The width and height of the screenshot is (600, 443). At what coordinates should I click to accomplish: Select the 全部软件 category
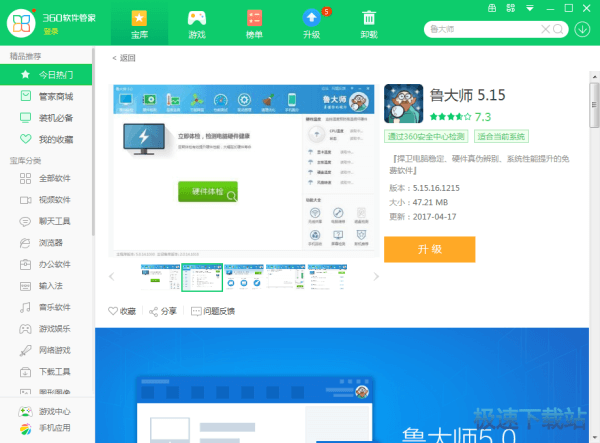[46, 178]
